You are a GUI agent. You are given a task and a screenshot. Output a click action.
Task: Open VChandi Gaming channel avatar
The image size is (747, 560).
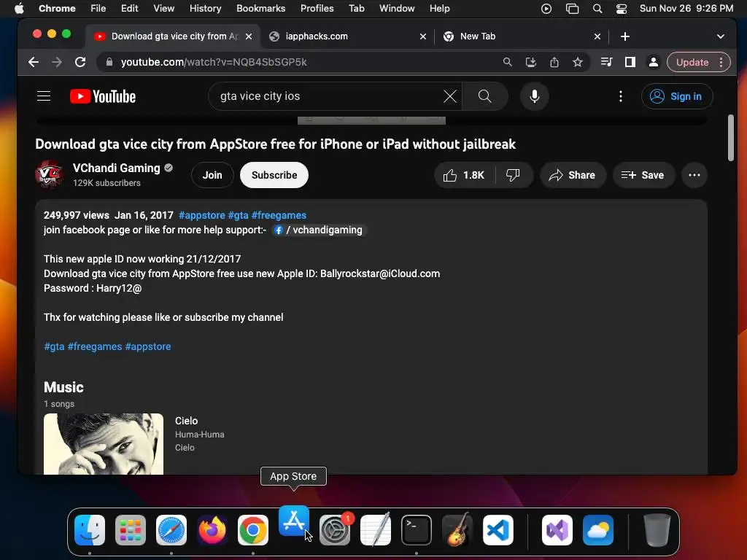click(49, 175)
